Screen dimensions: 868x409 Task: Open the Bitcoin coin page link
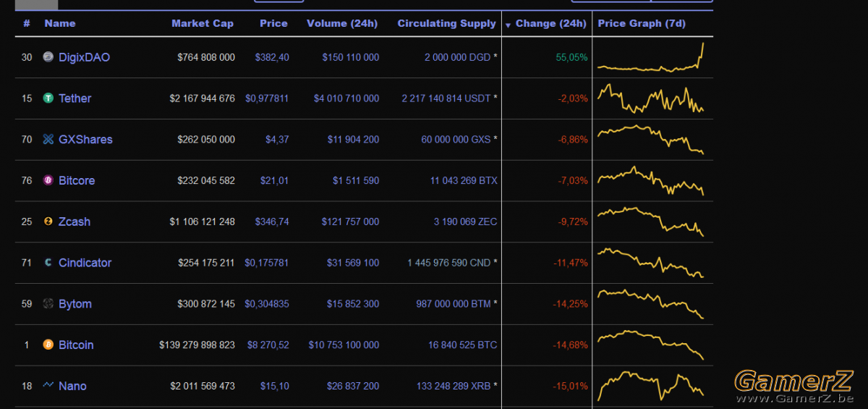[76, 345]
